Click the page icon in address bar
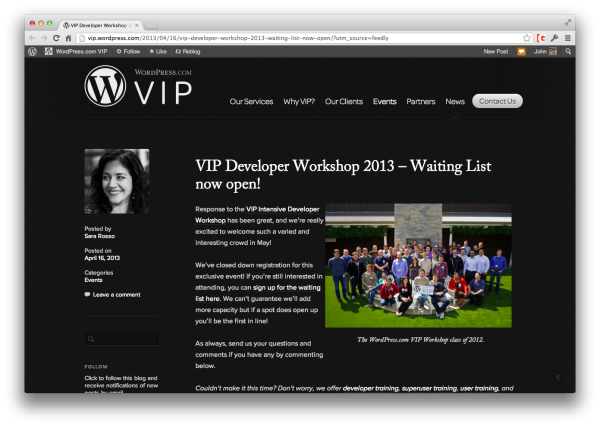This screenshot has height=427, width=600. coord(82,38)
